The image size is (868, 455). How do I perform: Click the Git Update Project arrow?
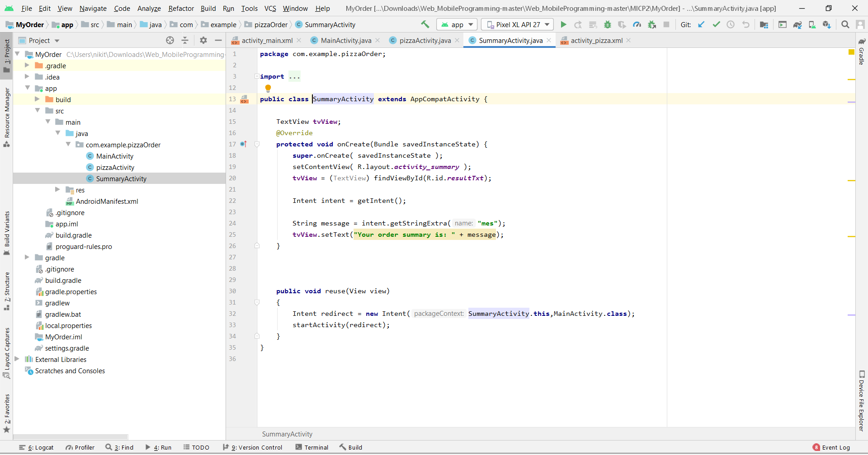pos(701,24)
